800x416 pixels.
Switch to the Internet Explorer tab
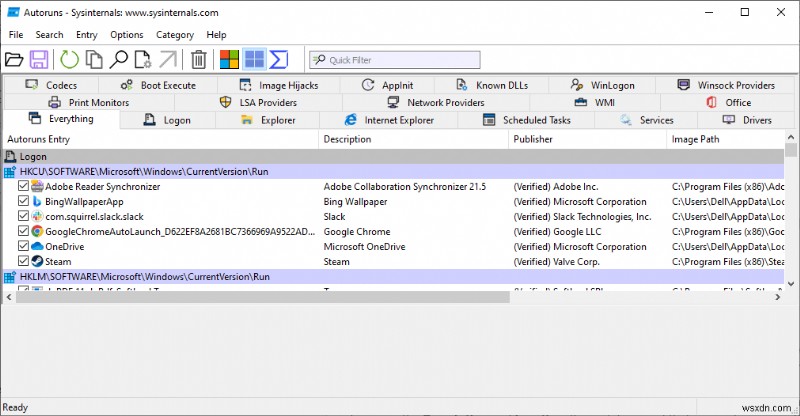point(389,120)
